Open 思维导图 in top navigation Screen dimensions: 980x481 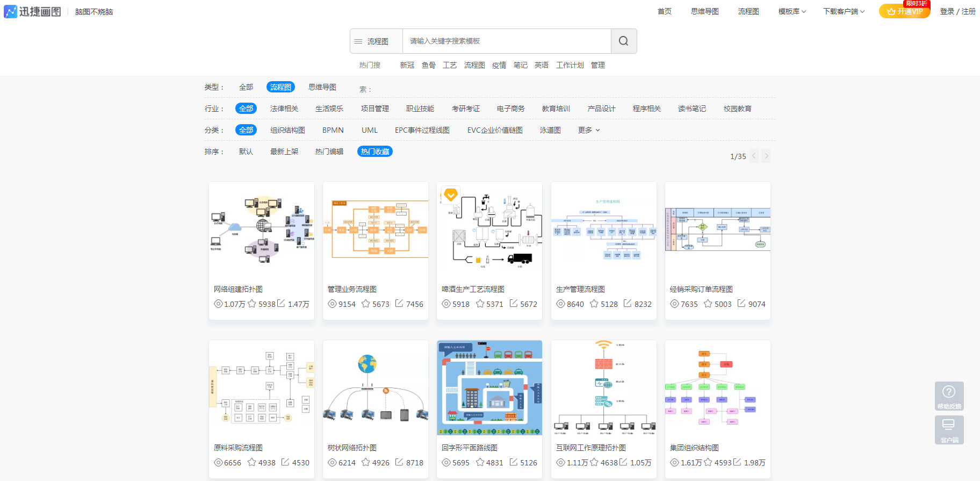point(704,11)
